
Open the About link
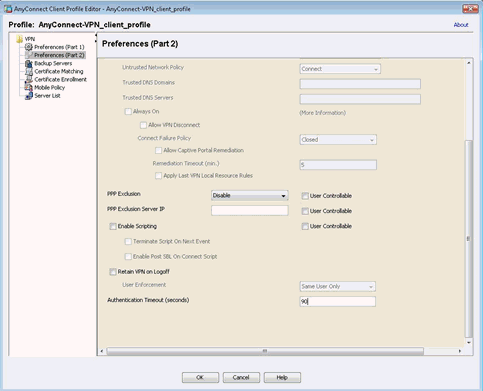[461, 25]
